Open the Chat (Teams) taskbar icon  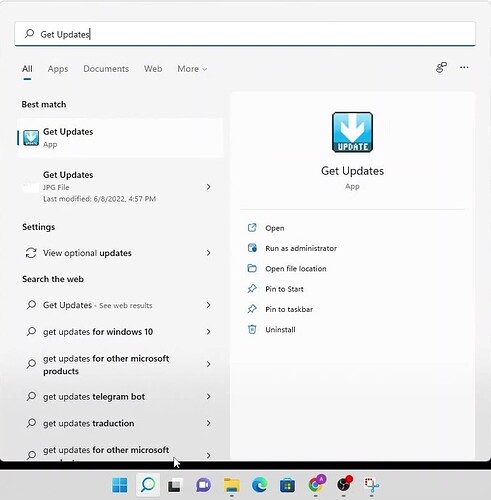pyautogui.click(x=203, y=485)
